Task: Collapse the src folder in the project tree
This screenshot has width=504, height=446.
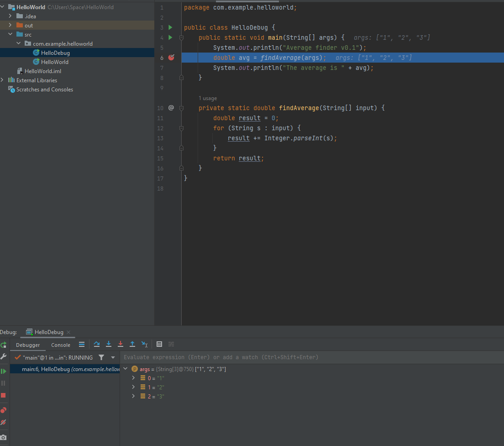Action: pos(10,34)
